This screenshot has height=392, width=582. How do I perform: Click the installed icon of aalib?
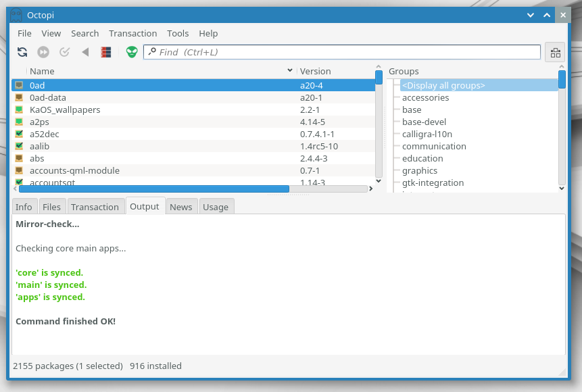(19, 146)
